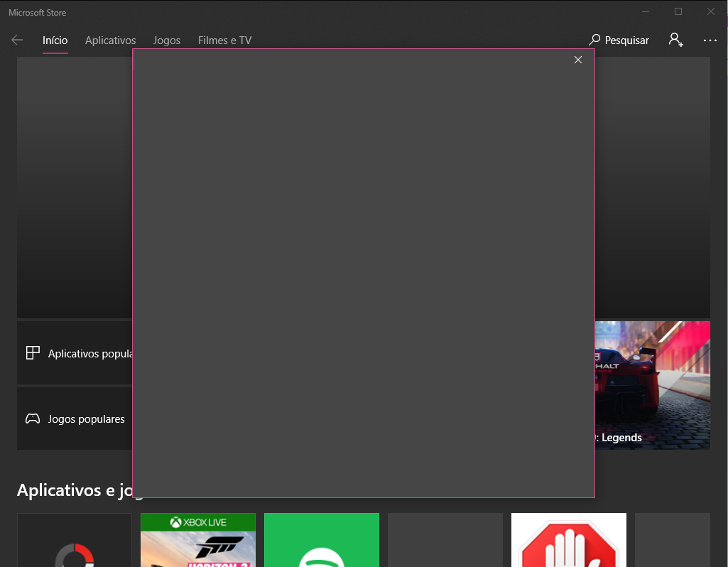
Task: Open the Jogos tab
Action: click(x=167, y=40)
